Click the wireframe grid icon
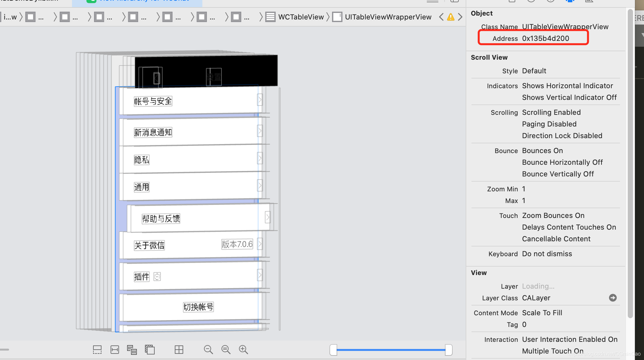The height and width of the screenshot is (360, 644). point(179,350)
